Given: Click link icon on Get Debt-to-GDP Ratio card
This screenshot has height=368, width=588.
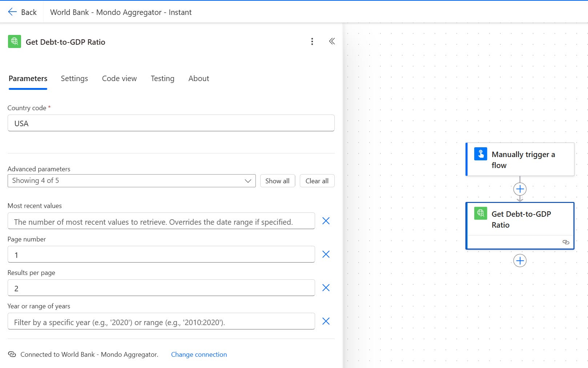Looking at the screenshot, I should 566,242.
